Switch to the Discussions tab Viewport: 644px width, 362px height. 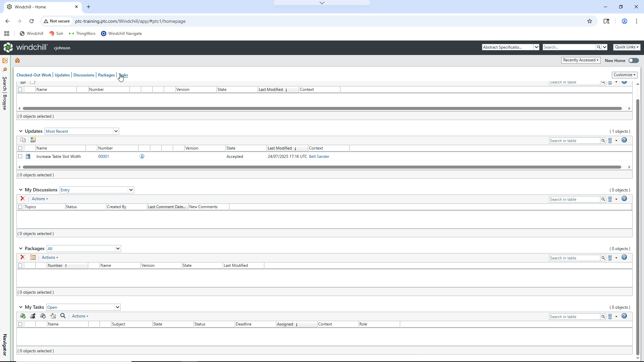84,75
